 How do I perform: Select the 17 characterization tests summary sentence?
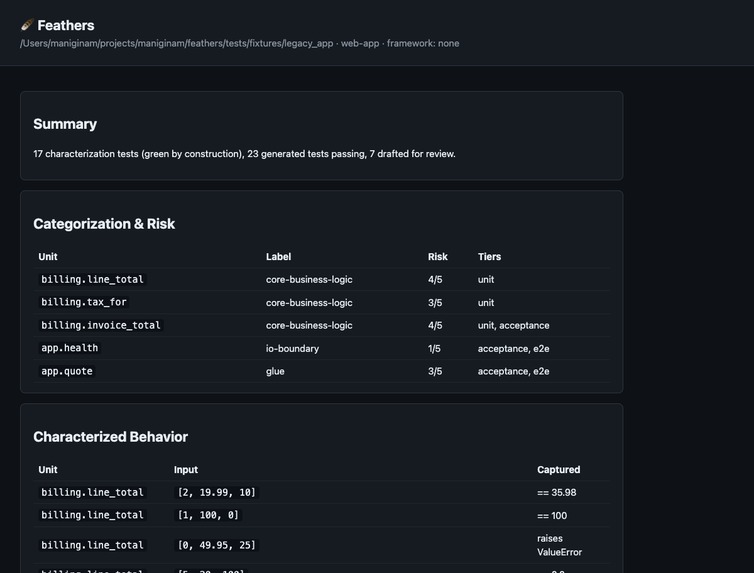pyautogui.click(x=244, y=154)
